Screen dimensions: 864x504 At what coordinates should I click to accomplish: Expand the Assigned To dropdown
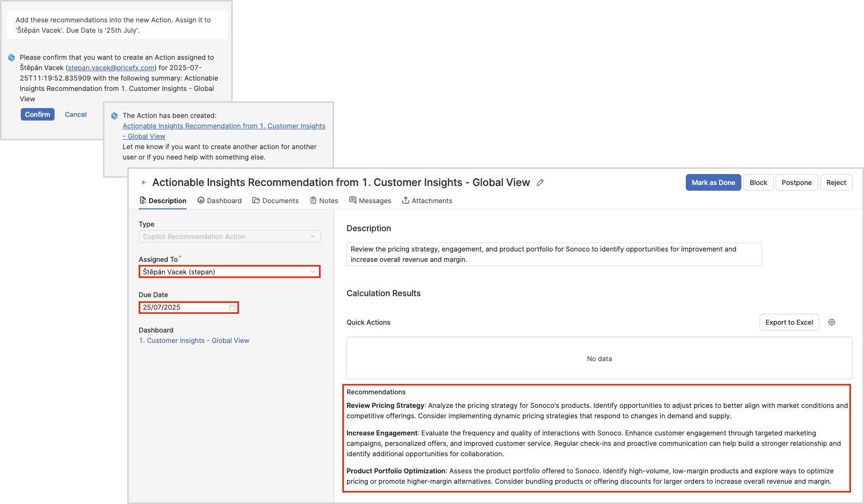[x=312, y=272]
